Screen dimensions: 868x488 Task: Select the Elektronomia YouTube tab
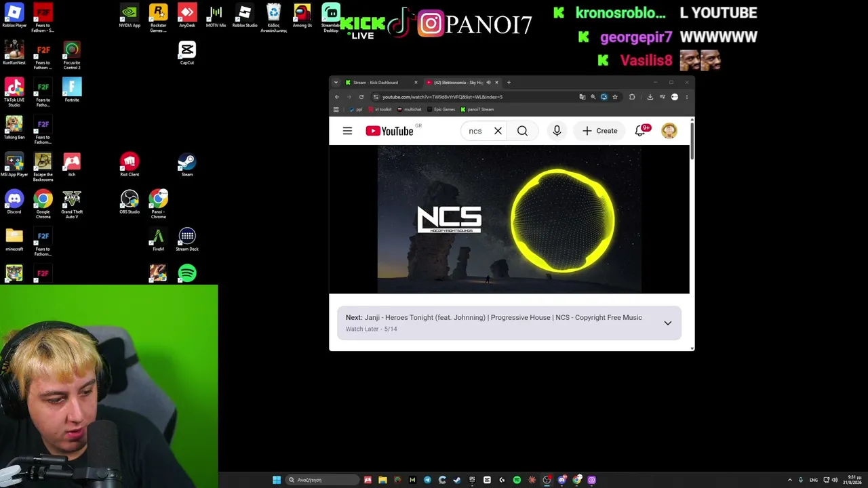(461, 83)
